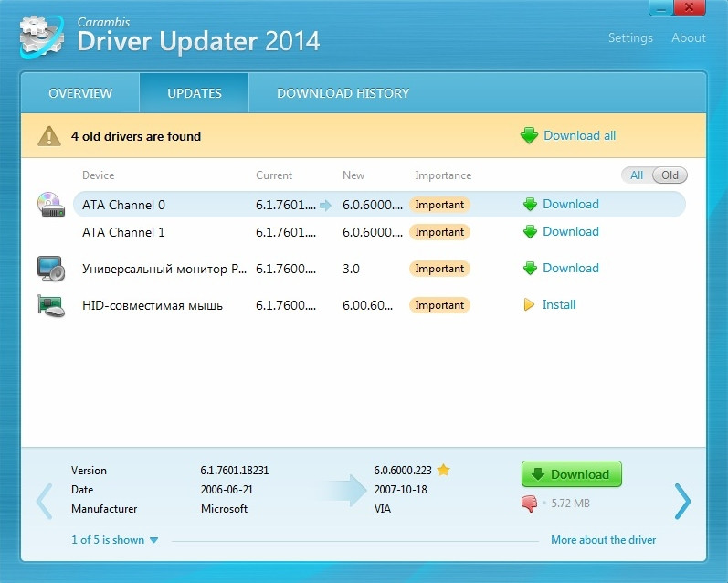This screenshot has width=728, height=583.
Task: Click the Current column header
Action: point(274,175)
